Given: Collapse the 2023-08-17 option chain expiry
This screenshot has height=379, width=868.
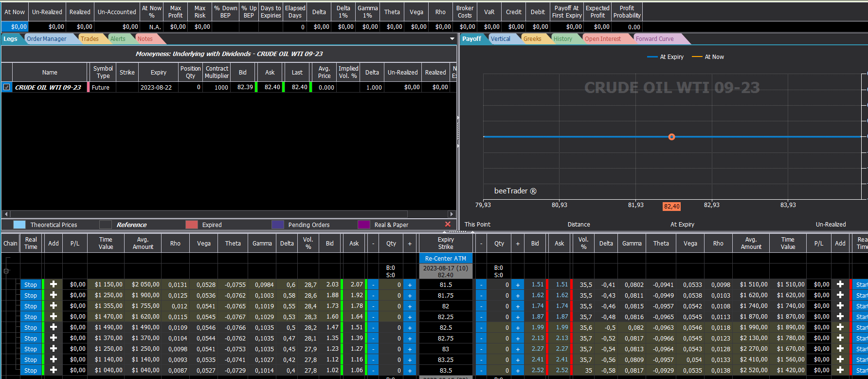Looking at the screenshot, I should (x=6, y=271).
